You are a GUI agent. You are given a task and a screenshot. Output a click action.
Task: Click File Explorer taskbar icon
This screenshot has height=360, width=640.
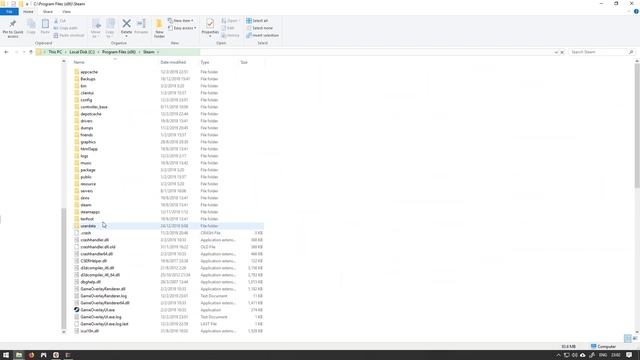tap(19, 355)
